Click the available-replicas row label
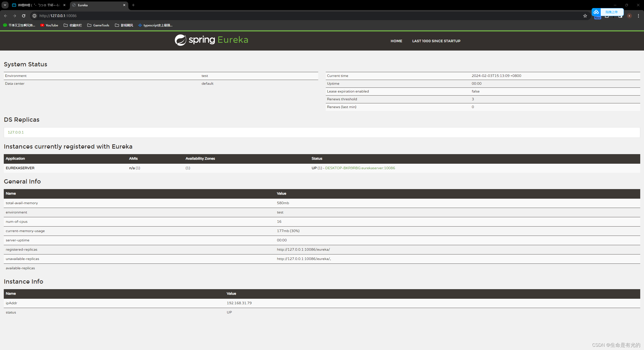 coord(20,268)
